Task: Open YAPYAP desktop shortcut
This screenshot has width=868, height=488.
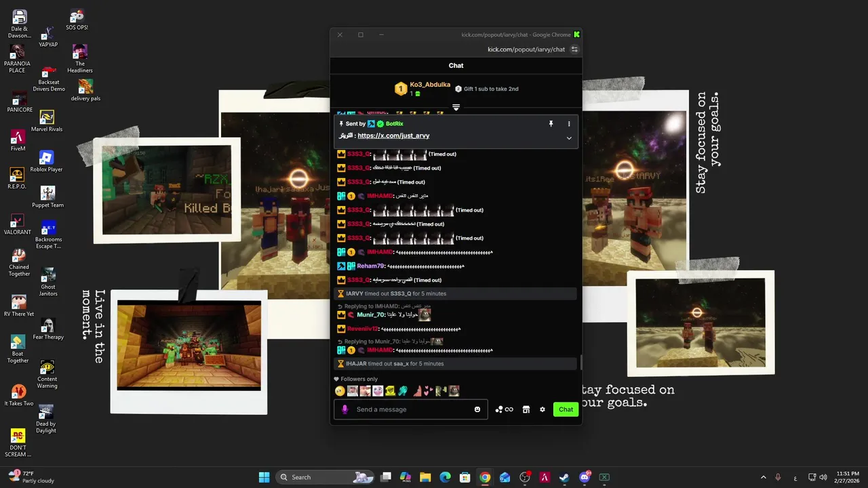Action: 48,37
